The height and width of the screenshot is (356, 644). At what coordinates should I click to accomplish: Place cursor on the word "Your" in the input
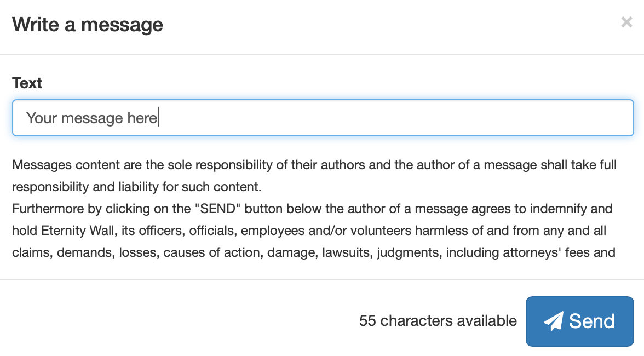[x=42, y=118]
